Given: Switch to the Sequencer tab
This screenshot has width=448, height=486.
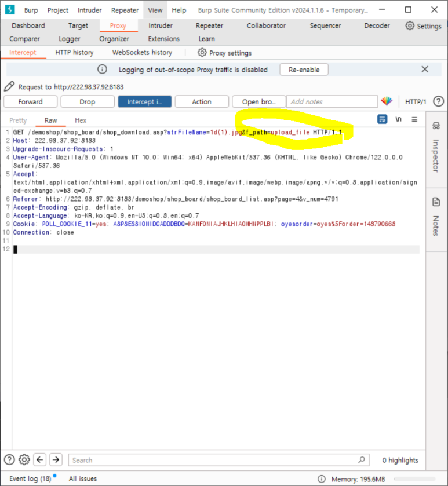Looking at the screenshot, I should 325,25.
